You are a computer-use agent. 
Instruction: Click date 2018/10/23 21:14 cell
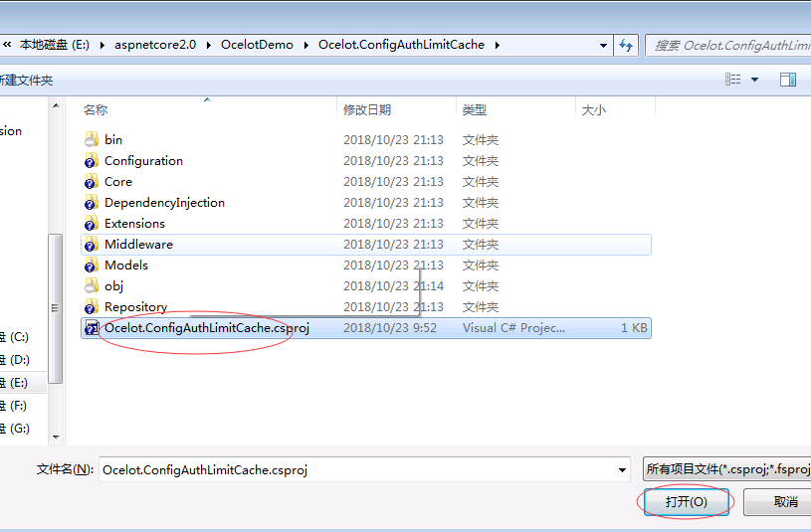pos(394,286)
